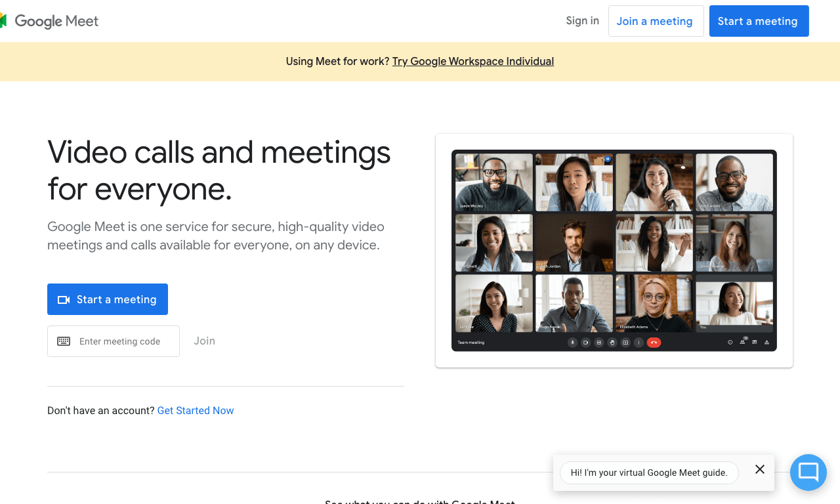Click the virtual Google Meet guide message
Screen dimensions: 840x504
[x=649, y=472]
